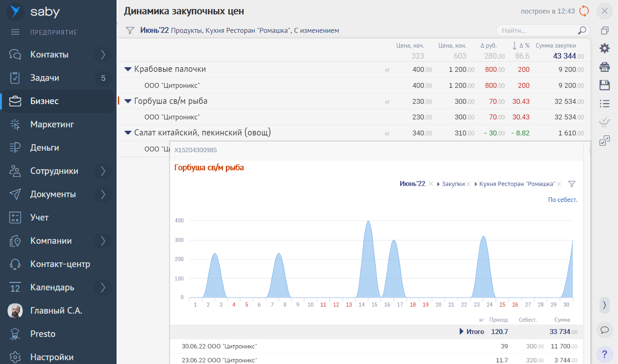Open report settings gear icon
Viewport: 618px width, 364px height.
coord(604,48)
